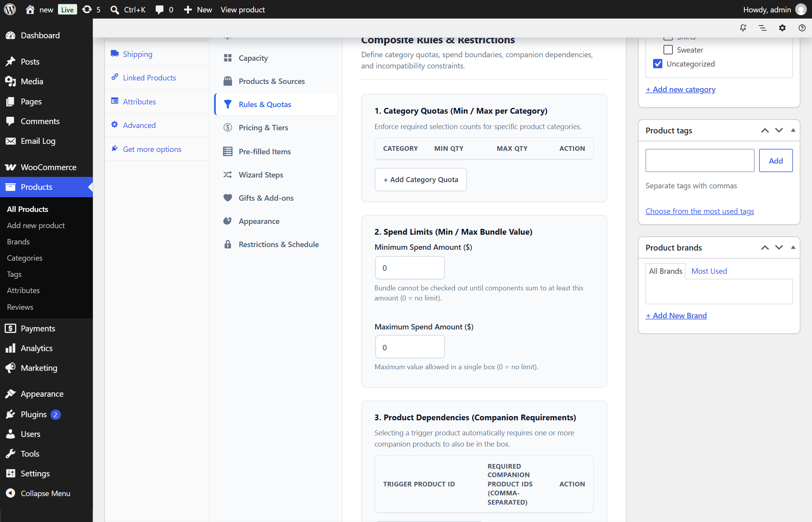Click the WooCommerce logo icon
The height and width of the screenshot is (522, 812).
pyautogui.click(x=10, y=167)
